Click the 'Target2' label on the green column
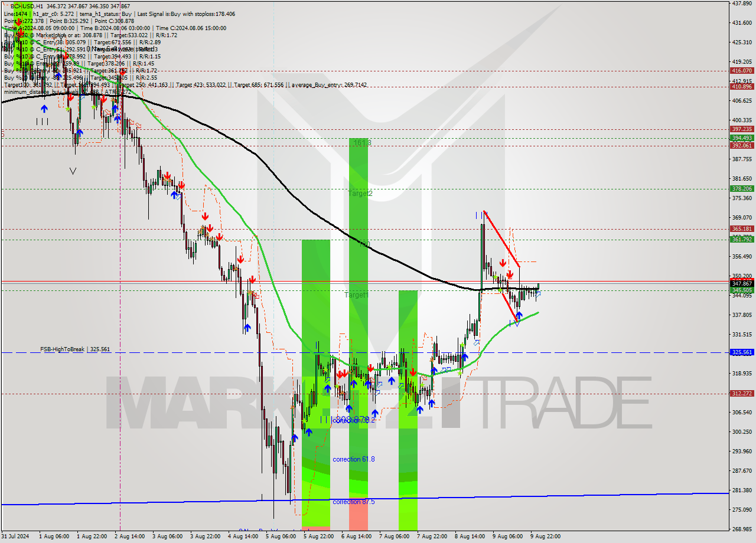The width and height of the screenshot is (756, 543). (360, 193)
